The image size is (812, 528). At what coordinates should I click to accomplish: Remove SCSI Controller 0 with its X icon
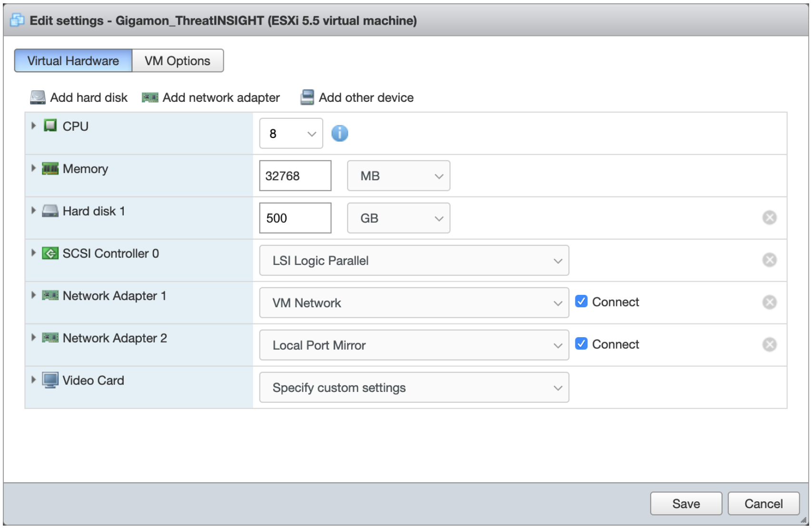click(x=769, y=260)
